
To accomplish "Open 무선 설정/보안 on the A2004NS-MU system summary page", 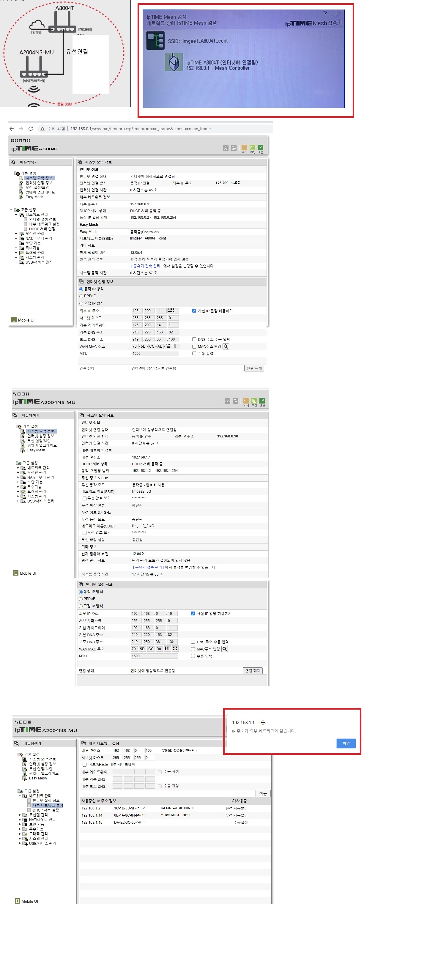I will pyautogui.click(x=39, y=441).
